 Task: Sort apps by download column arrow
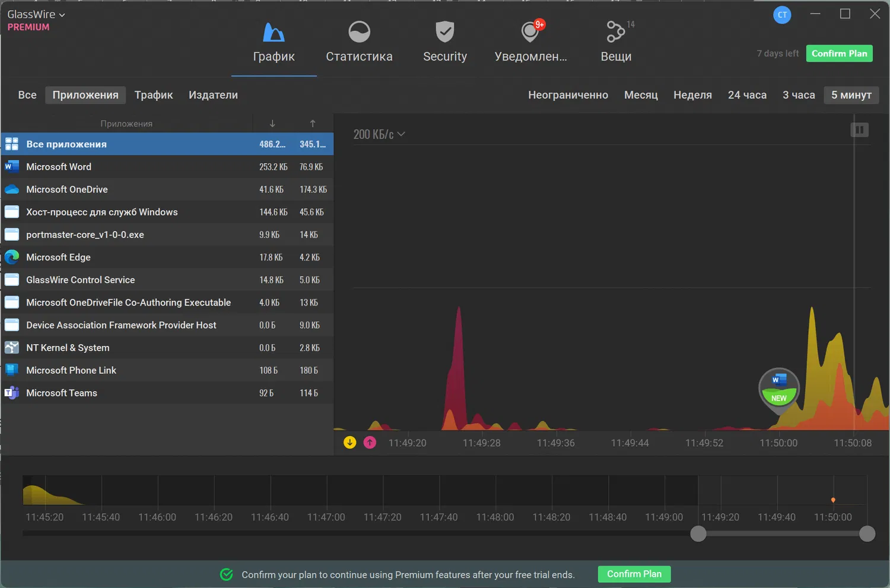(x=272, y=123)
